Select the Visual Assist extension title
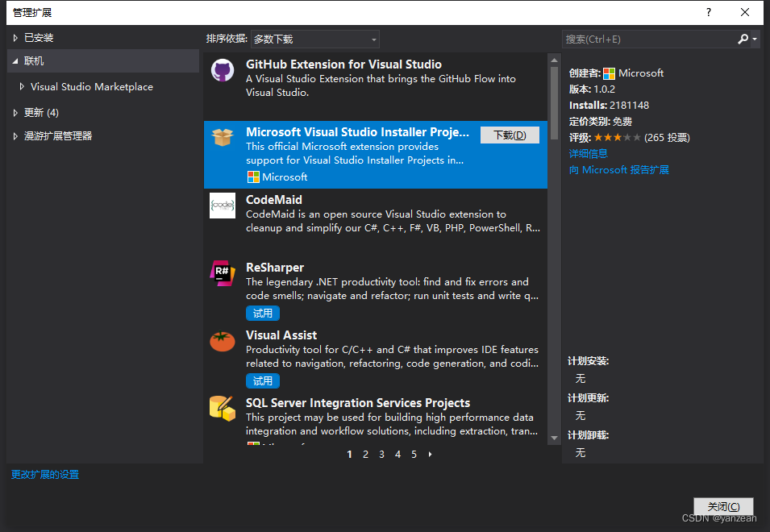The image size is (770, 532). (281, 335)
